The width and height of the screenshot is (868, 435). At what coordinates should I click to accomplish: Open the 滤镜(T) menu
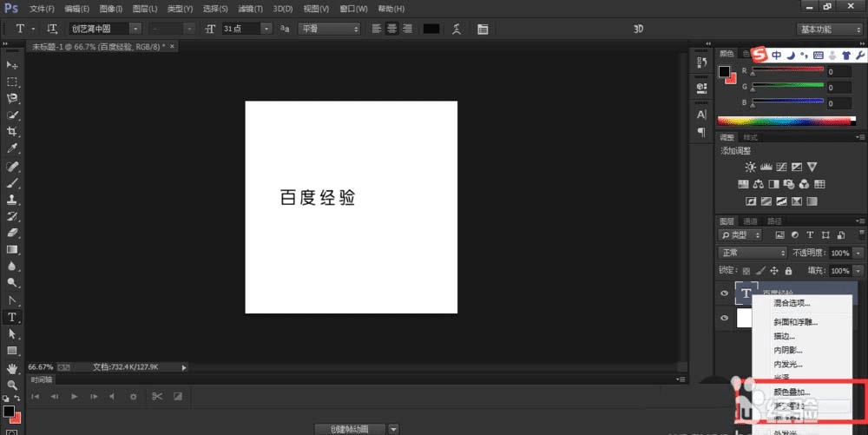coord(250,9)
